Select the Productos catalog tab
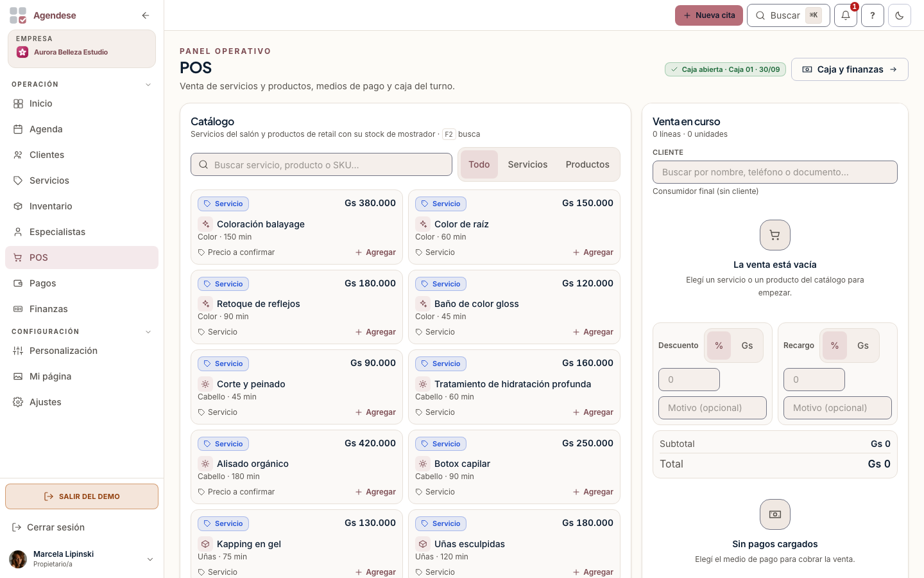The image size is (924, 578). [588, 164]
